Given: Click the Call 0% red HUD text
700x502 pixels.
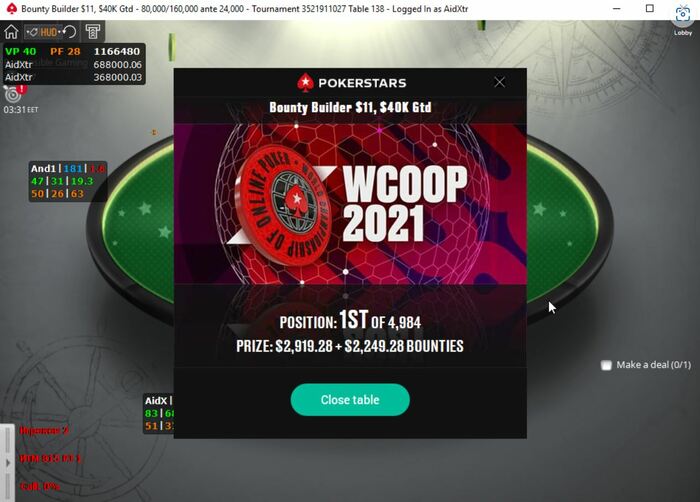Looking at the screenshot, I should click(40, 486).
